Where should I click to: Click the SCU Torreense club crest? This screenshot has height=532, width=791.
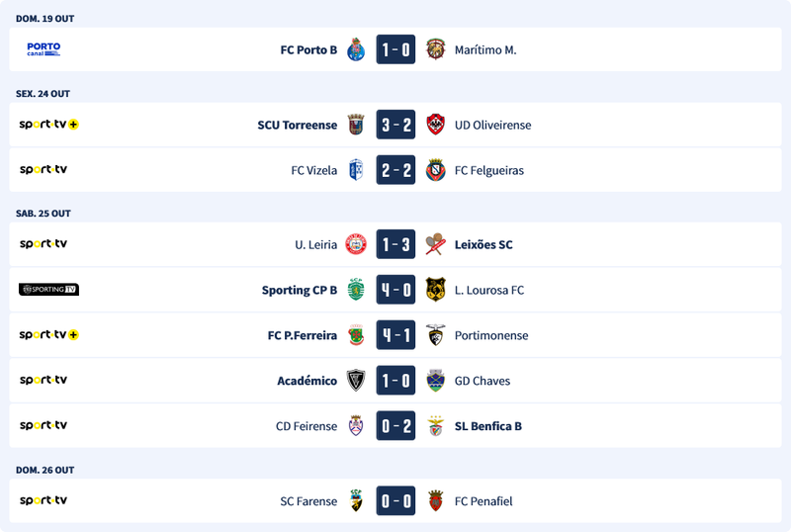(x=356, y=126)
